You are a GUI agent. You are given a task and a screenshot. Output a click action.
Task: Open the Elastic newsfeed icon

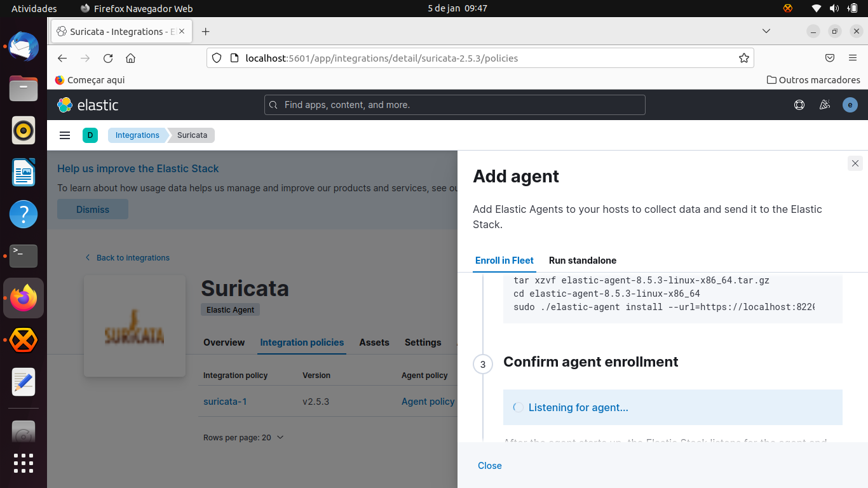(x=825, y=105)
